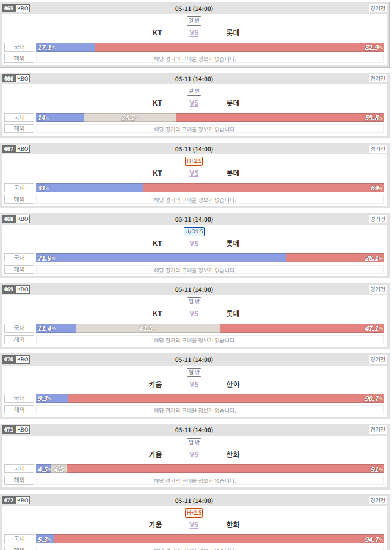Select the 경기전 status label in match 466

377,79
